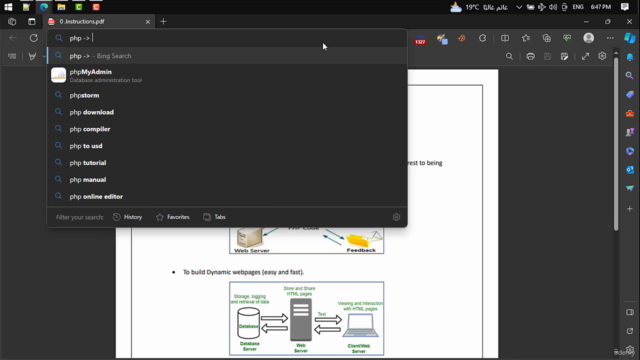Screen dimensions: 640x360
Task: Select the php online editor suggestion
Action: 227,196
